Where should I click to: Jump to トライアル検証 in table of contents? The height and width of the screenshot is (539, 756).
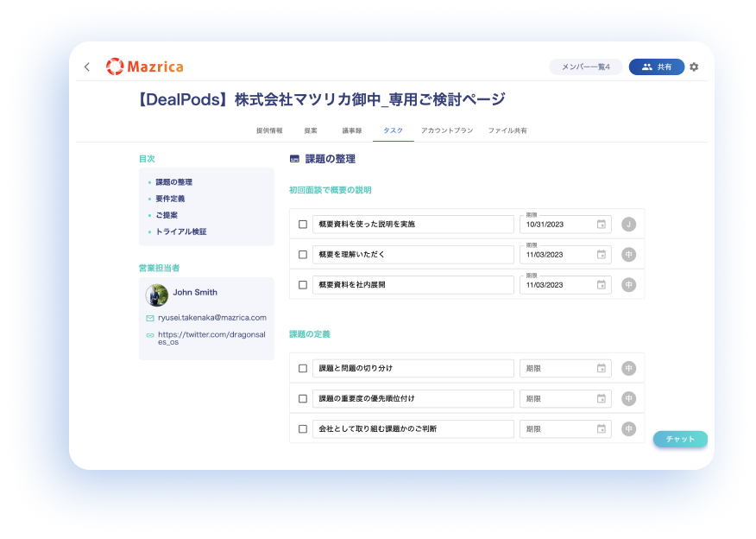coord(181,231)
